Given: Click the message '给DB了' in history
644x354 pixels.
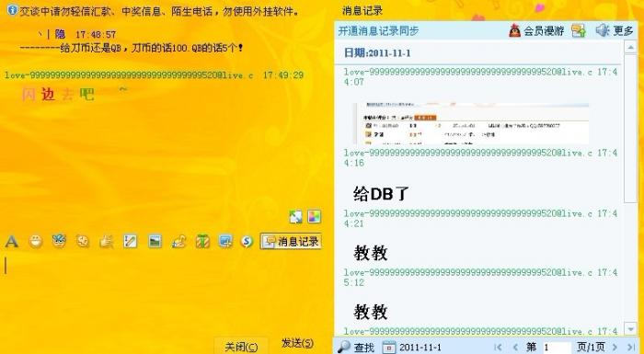Looking at the screenshot, I should (x=381, y=193).
